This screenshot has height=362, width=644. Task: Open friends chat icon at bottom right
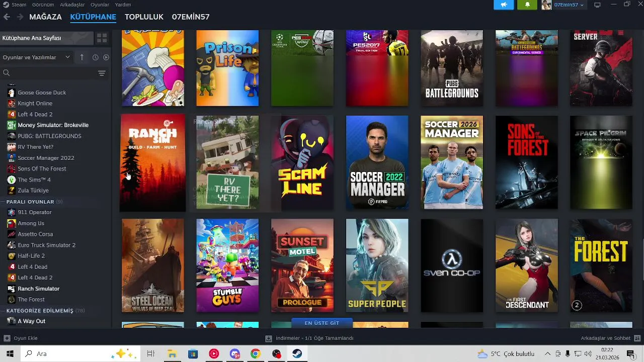637,338
